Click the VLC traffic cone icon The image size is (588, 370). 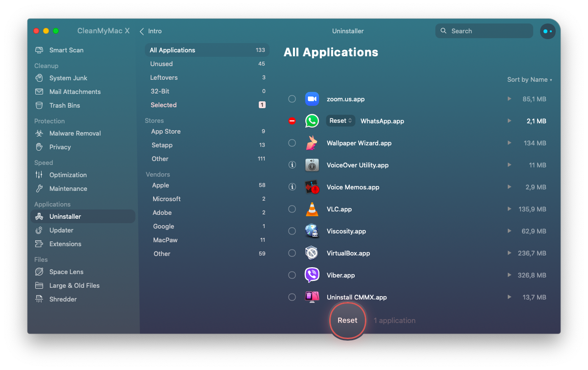[x=312, y=209]
